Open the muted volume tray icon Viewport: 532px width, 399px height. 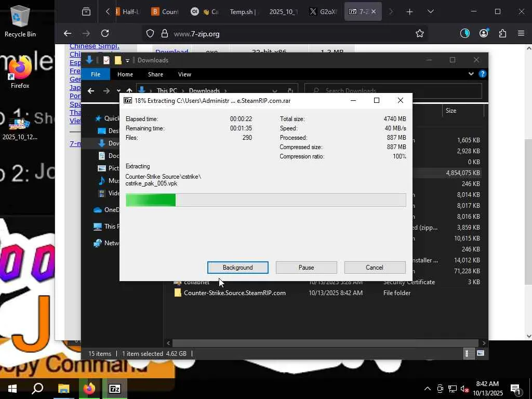click(464, 389)
